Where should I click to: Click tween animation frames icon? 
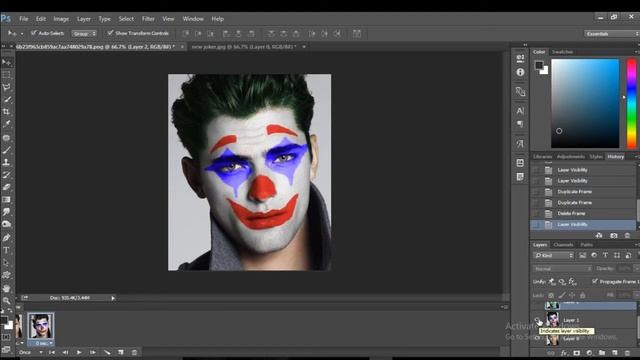[107, 352]
